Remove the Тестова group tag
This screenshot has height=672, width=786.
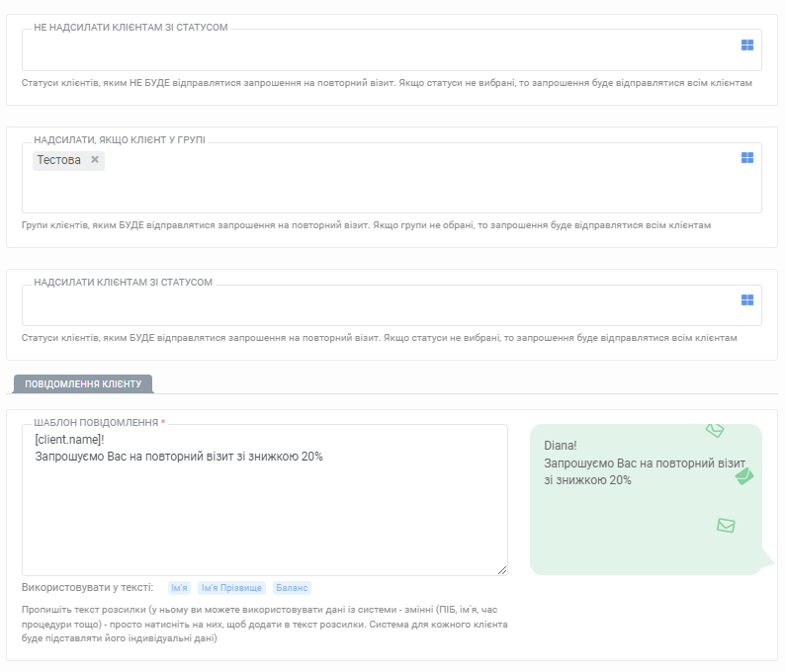(x=95, y=159)
